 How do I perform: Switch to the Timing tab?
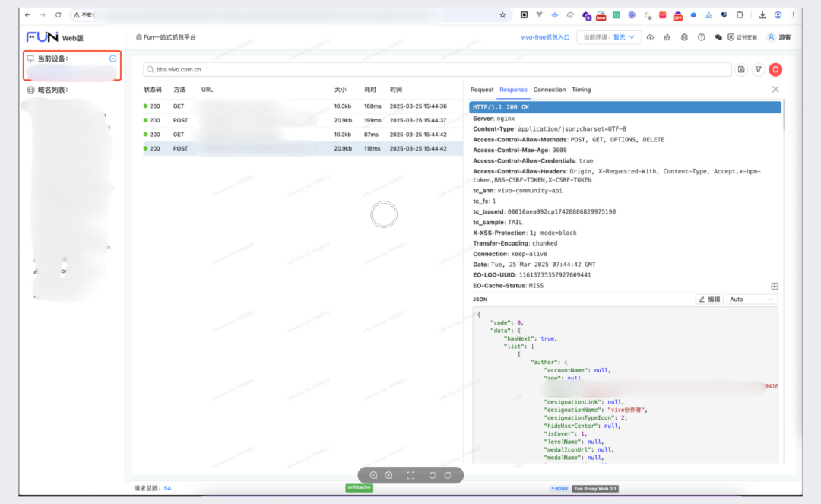(x=581, y=90)
